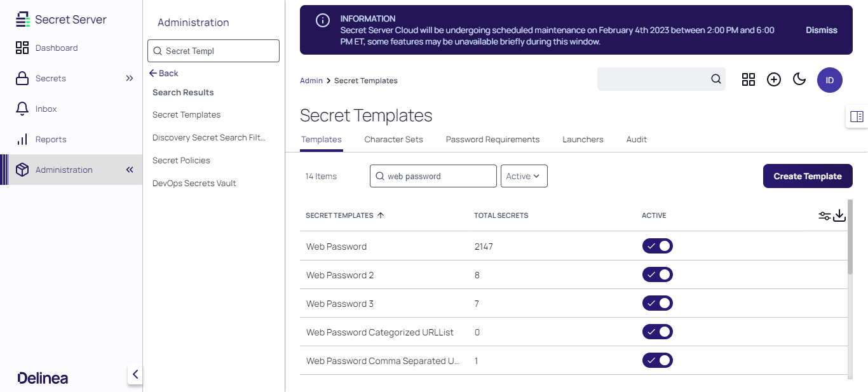Open the Web Password 3 template
This screenshot has height=392, width=868.
pyautogui.click(x=340, y=304)
